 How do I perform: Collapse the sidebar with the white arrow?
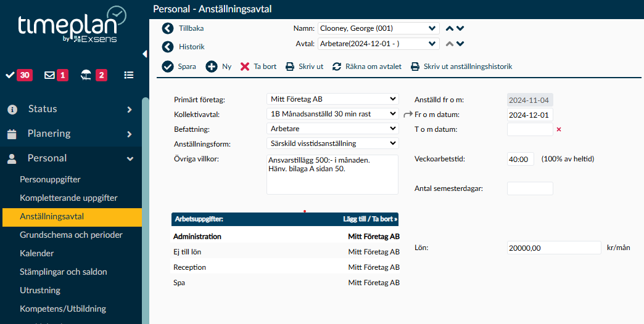point(144,54)
